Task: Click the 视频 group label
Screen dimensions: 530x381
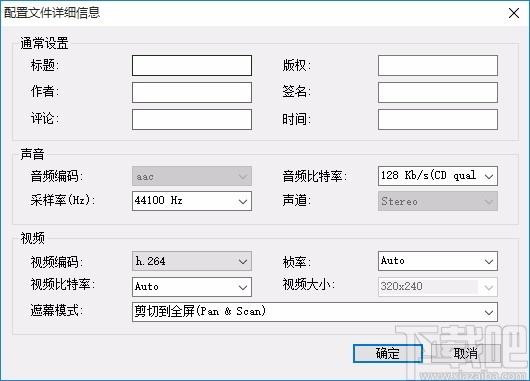Action: [32, 238]
